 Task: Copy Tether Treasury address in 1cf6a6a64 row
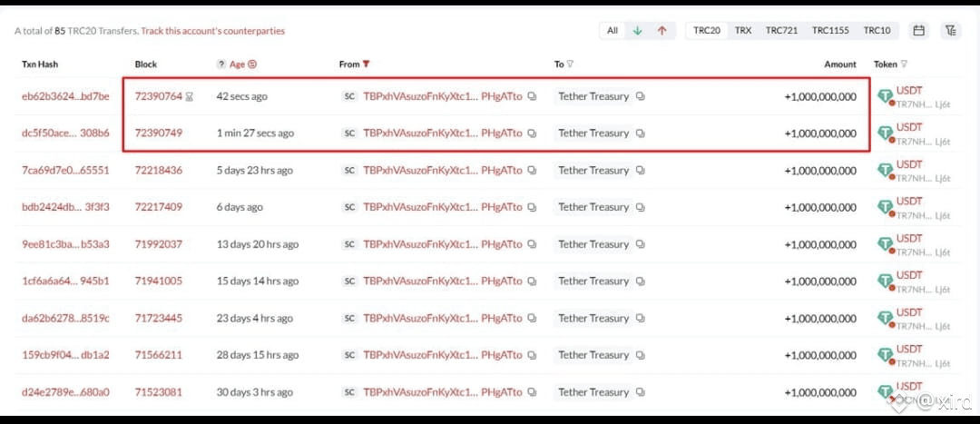tap(641, 281)
